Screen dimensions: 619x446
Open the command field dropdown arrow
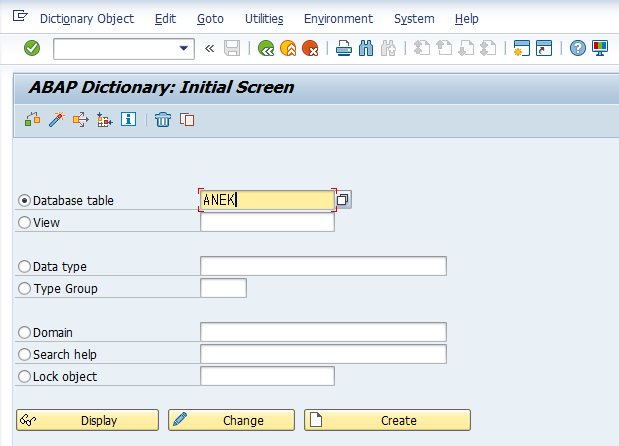pos(184,49)
